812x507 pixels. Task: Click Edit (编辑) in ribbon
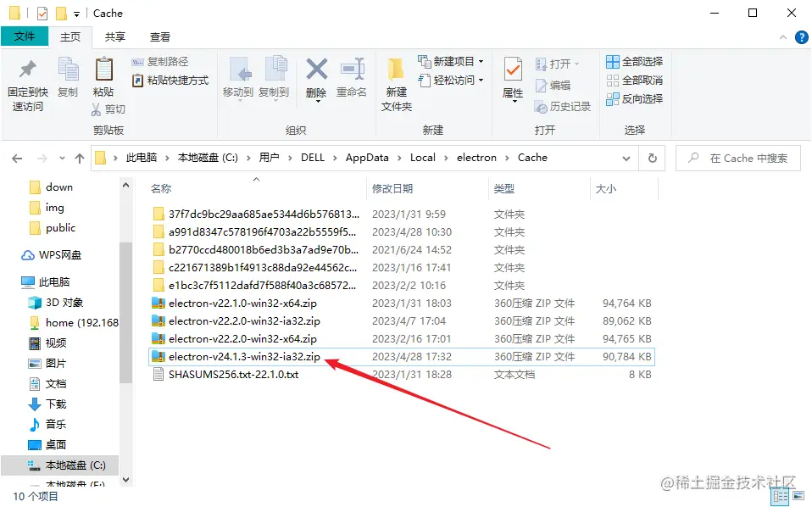click(x=553, y=86)
